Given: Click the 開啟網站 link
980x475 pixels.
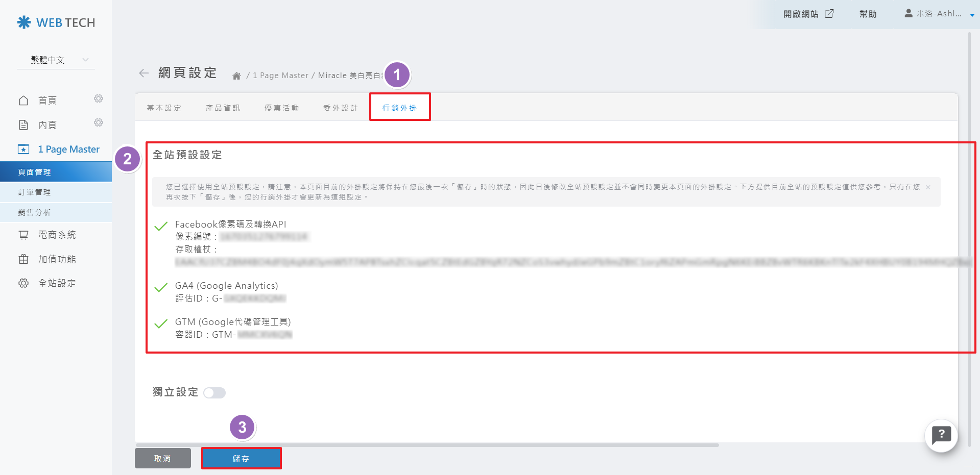Looking at the screenshot, I should click(x=808, y=14).
